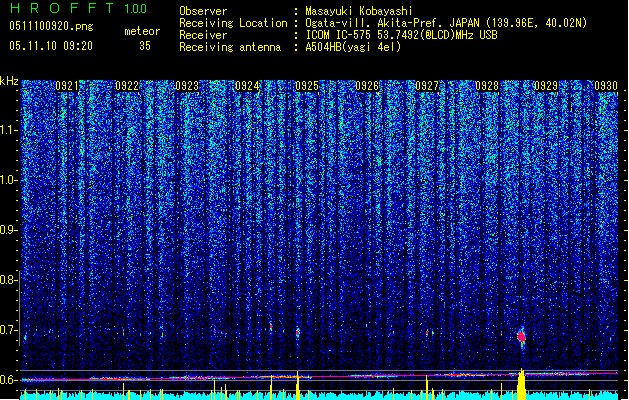Click the 0922 time marker
The height and width of the screenshot is (400, 629).
(x=127, y=86)
